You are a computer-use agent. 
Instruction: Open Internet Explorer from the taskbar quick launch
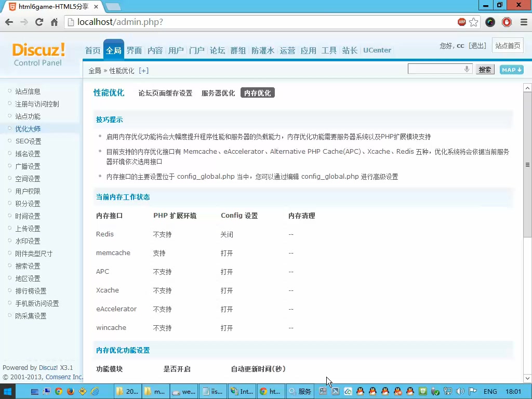point(95,392)
